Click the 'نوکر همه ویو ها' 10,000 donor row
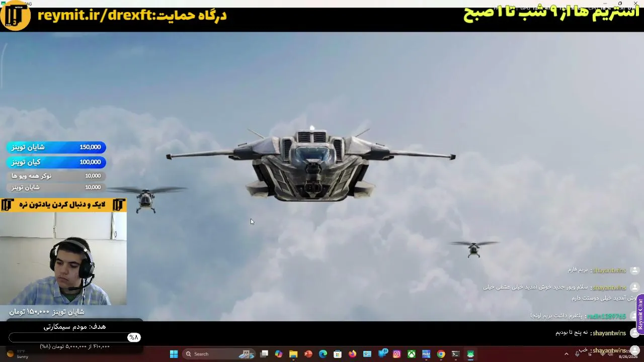This screenshot has width=644, height=362. [x=56, y=175]
